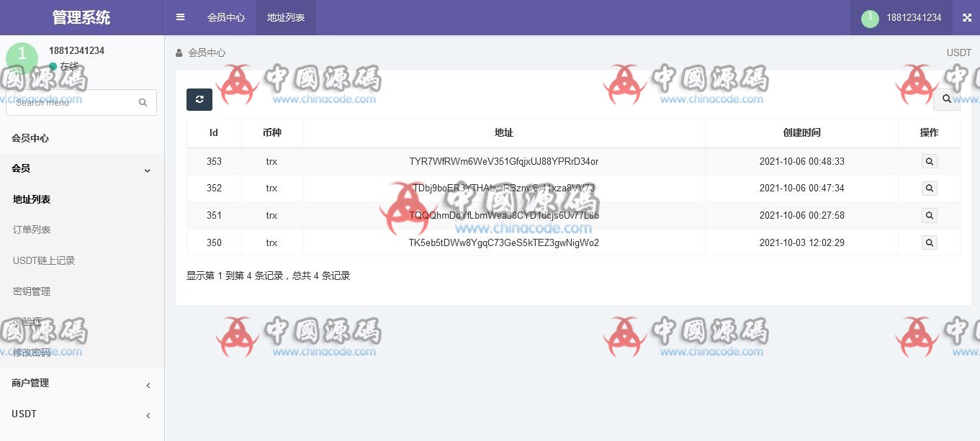The height and width of the screenshot is (441, 980).
Task: Click timestamp 2021-10-06 00:27:58
Action: [x=802, y=215]
